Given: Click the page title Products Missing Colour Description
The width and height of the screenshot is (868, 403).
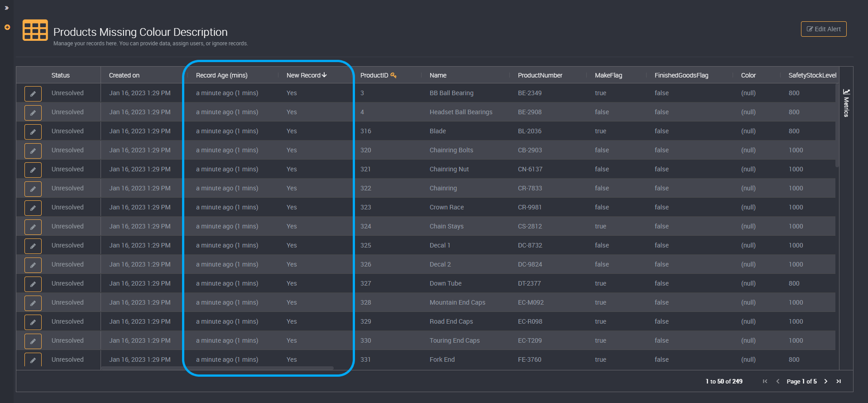Looking at the screenshot, I should [x=140, y=32].
